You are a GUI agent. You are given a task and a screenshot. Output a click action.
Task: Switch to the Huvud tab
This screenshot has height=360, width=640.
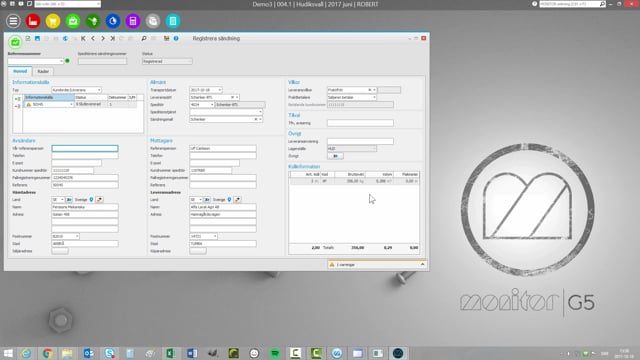coord(20,71)
